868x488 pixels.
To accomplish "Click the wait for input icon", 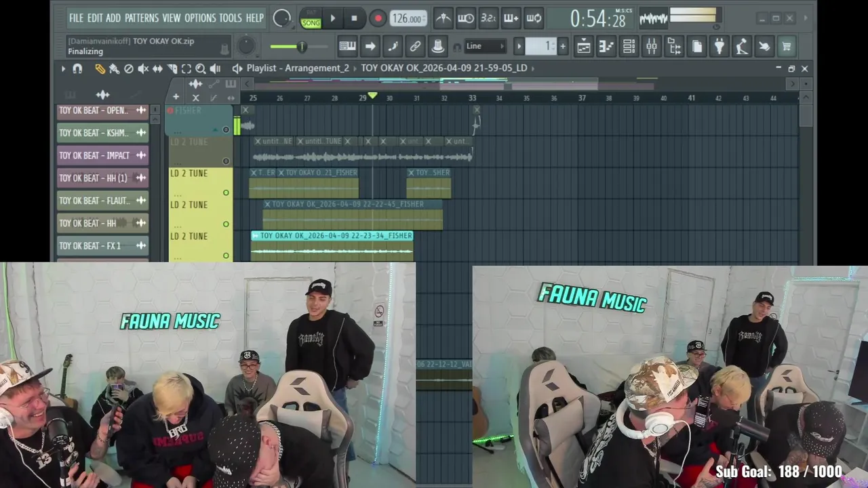I will (466, 18).
